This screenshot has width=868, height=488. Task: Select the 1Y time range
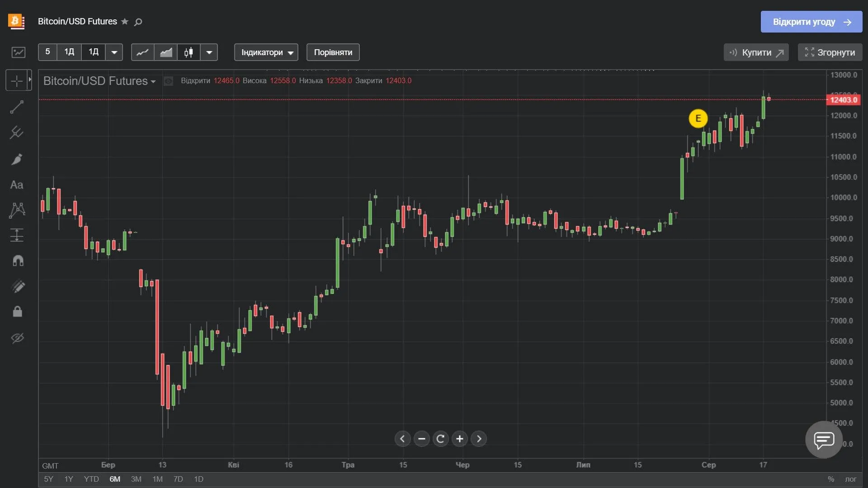coord(69,479)
